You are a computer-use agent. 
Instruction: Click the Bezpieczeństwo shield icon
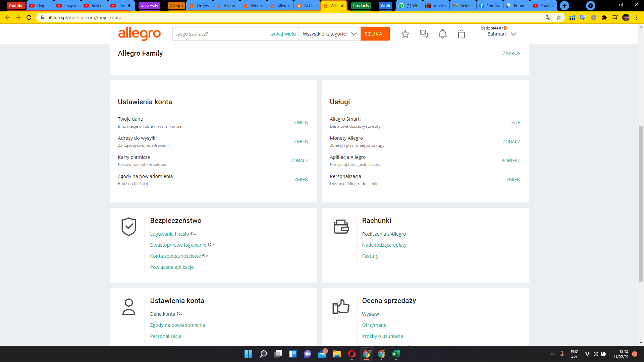(128, 227)
